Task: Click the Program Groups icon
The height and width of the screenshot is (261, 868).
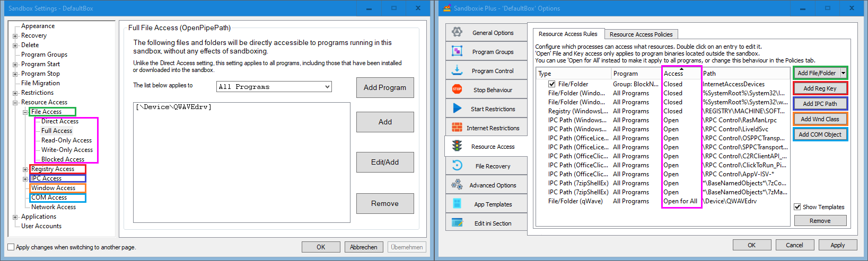Action: 457,51
